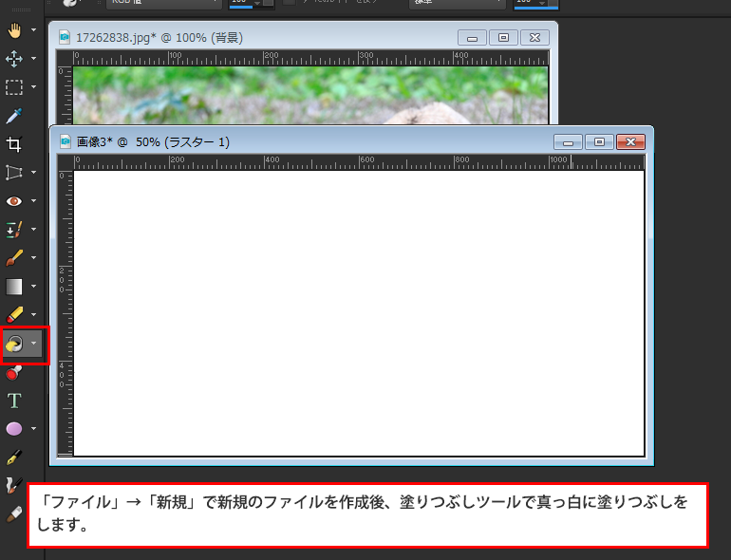Image resolution: width=731 pixels, height=560 pixels.
Task: Select the Move tool
Action: point(14,59)
